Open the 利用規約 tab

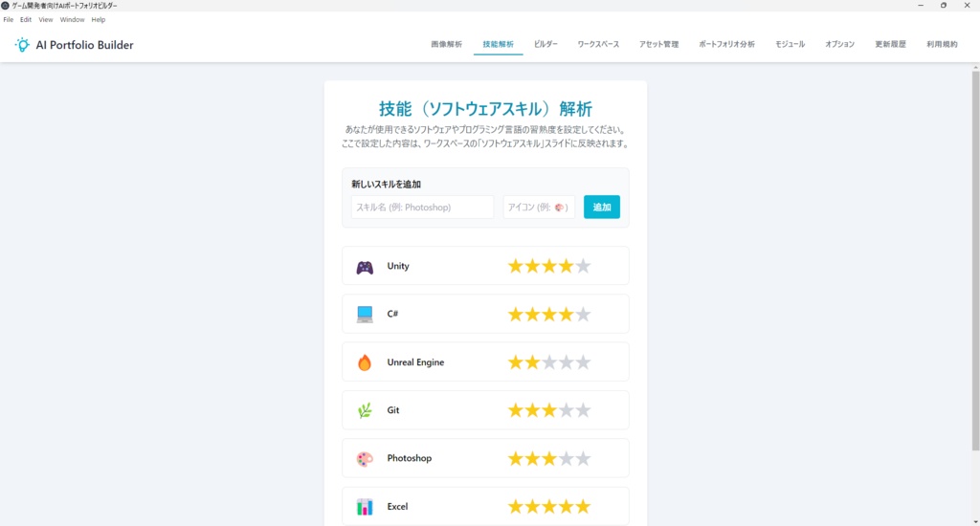click(942, 44)
